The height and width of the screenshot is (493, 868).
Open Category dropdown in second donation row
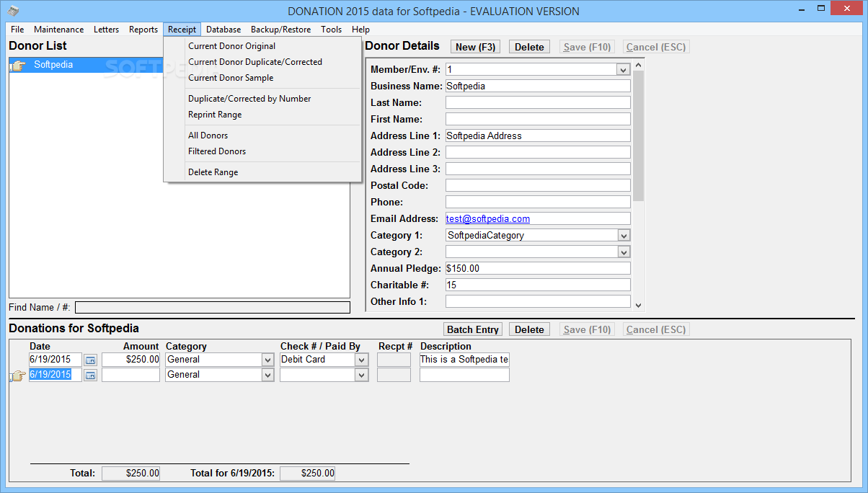[268, 375]
